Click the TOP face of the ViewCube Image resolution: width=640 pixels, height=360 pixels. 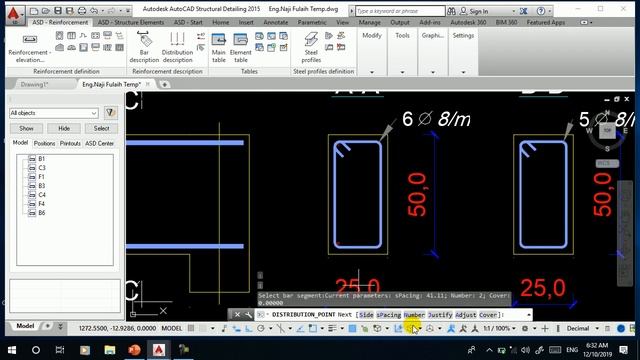tap(607, 131)
